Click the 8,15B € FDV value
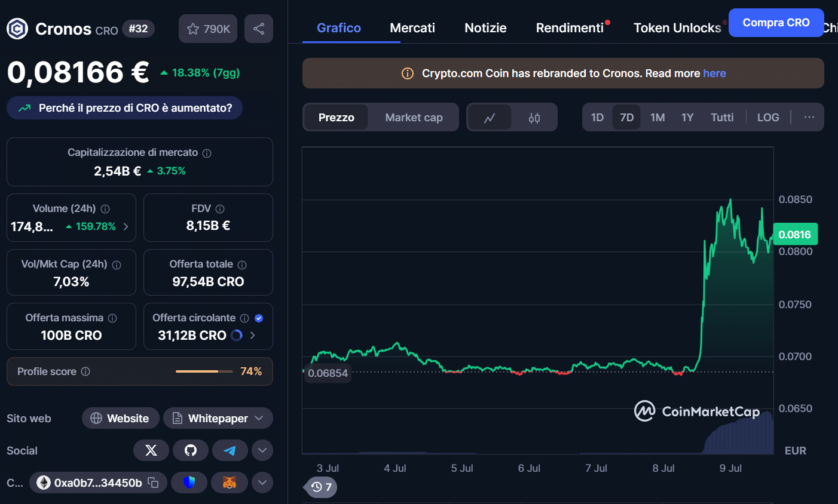Image resolution: width=838 pixels, height=504 pixels. click(208, 226)
